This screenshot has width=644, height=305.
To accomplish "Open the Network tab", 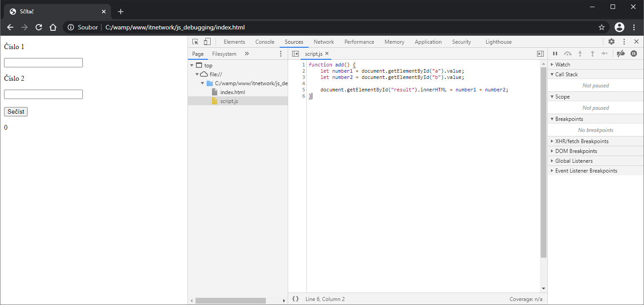I will pos(323,42).
